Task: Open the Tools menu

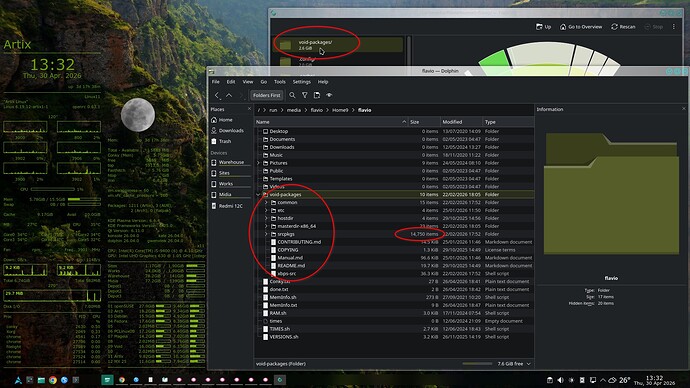Action: coord(279,82)
